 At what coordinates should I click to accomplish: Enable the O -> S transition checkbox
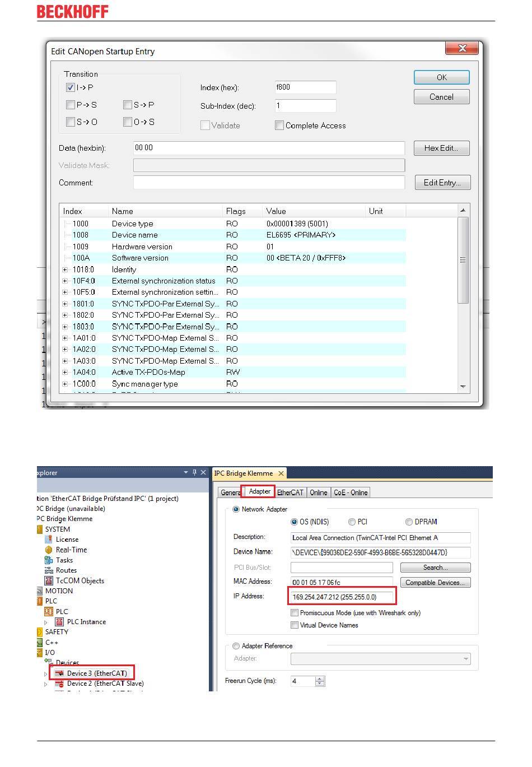tap(128, 122)
